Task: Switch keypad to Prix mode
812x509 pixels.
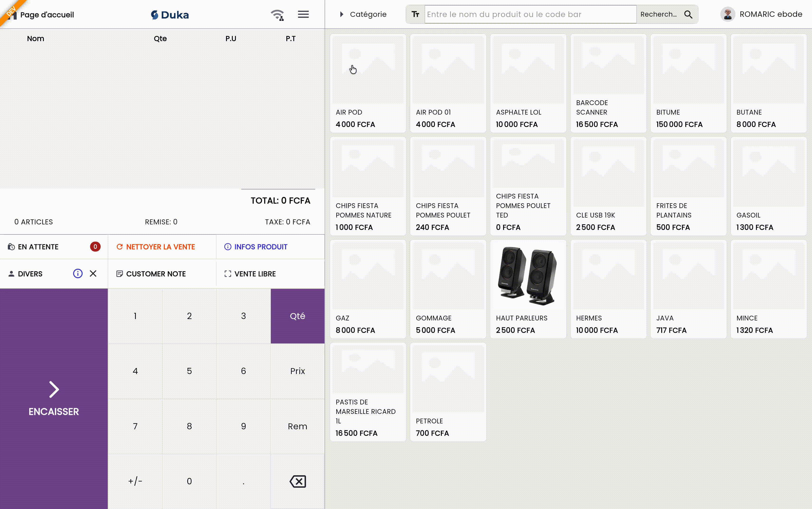Action: 297,371
